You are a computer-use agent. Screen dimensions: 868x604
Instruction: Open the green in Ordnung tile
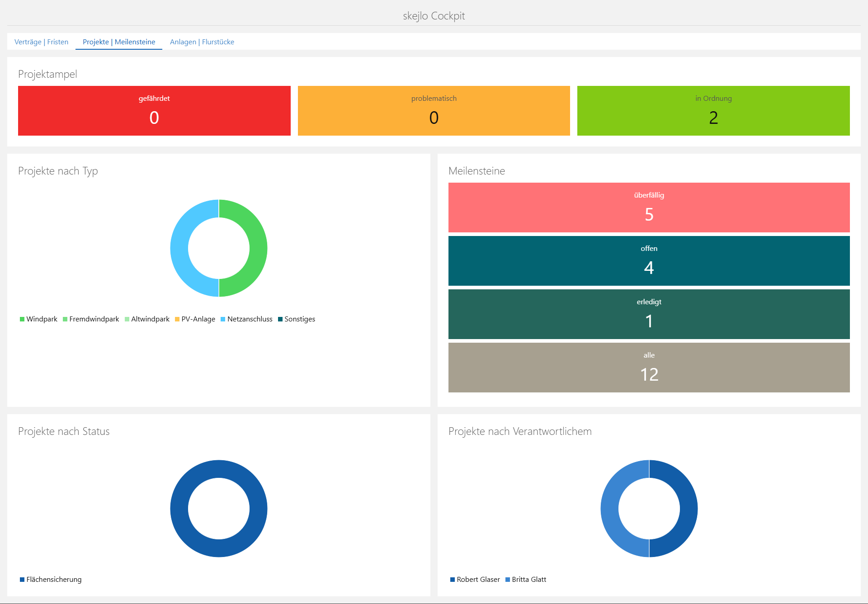[713, 111]
